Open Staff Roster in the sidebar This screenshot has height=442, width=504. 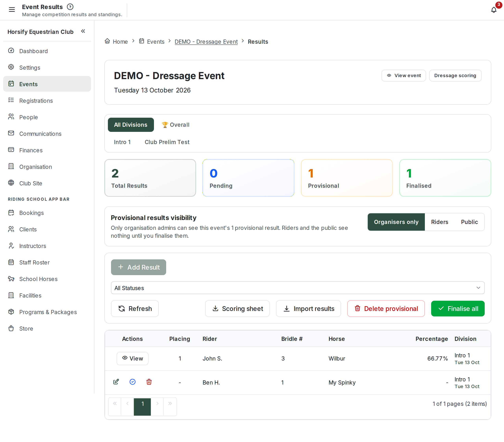(x=47, y=262)
